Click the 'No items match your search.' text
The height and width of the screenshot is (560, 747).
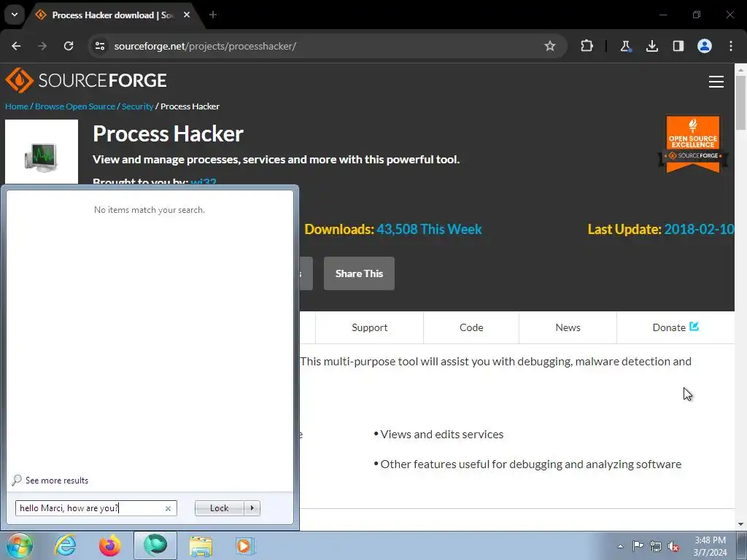tap(149, 210)
